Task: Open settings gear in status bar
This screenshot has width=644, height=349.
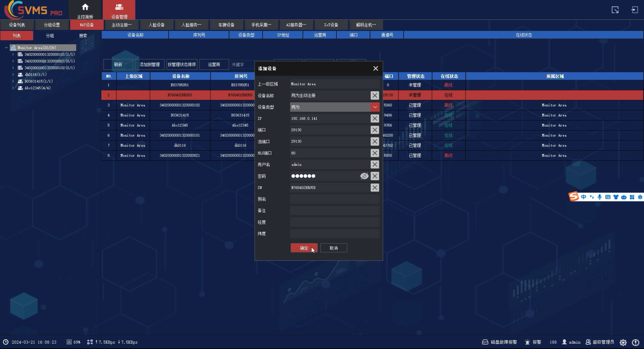Action: click(x=623, y=342)
